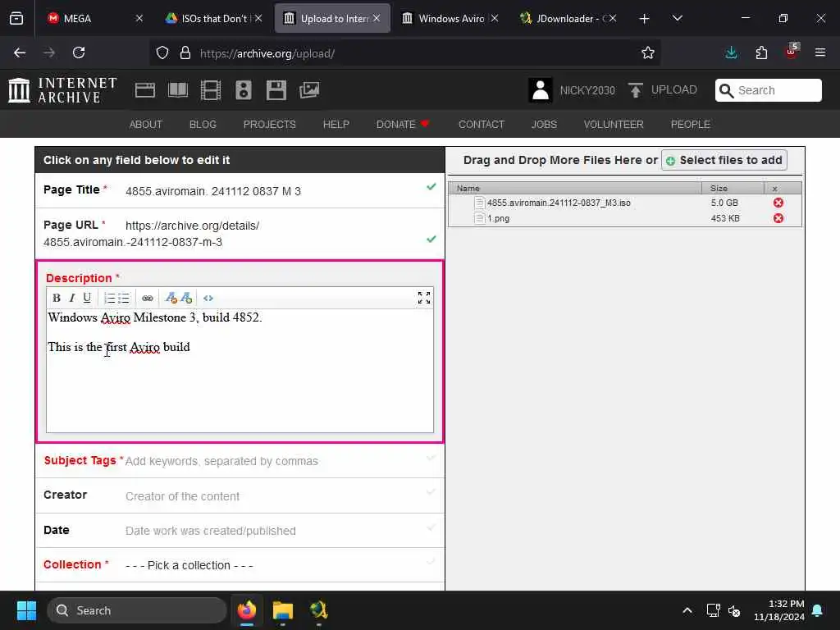Insert bulleted list in description
Image resolution: width=840 pixels, height=630 pixels.
(x=124, y=298)
